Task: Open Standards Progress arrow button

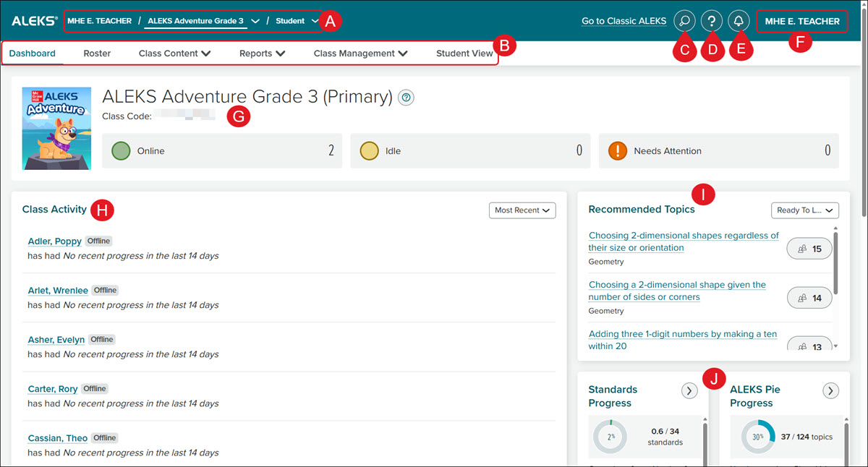Action: tap(689, 390)
